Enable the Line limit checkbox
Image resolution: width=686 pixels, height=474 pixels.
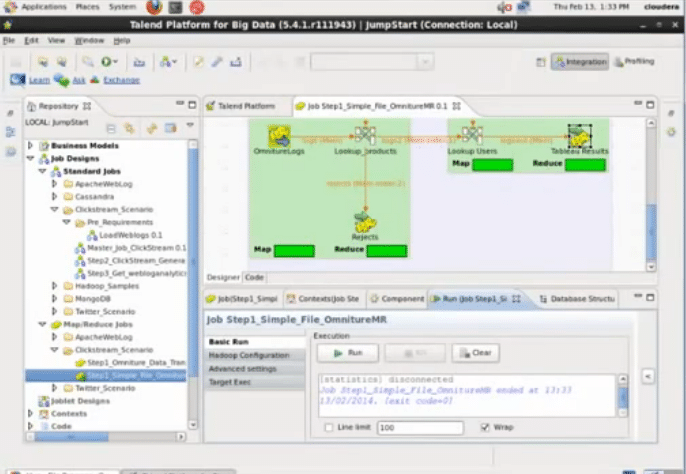point(329,427)
